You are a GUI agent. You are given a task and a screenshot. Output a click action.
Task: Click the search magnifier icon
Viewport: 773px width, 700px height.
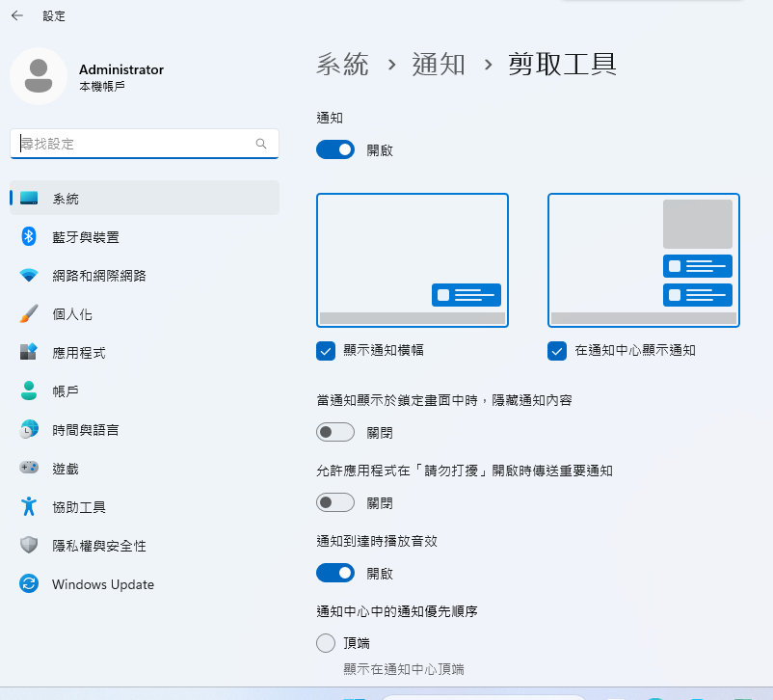[x=261, y=144]
